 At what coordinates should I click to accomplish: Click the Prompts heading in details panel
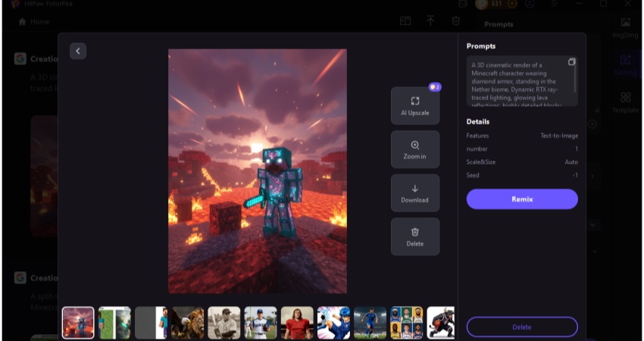pyautogui.click(x=481, y=46)
